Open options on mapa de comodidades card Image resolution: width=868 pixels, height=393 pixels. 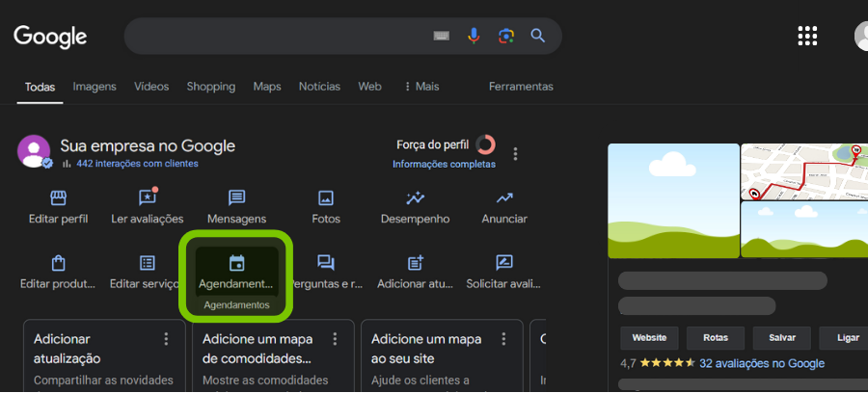pos(335,339)
